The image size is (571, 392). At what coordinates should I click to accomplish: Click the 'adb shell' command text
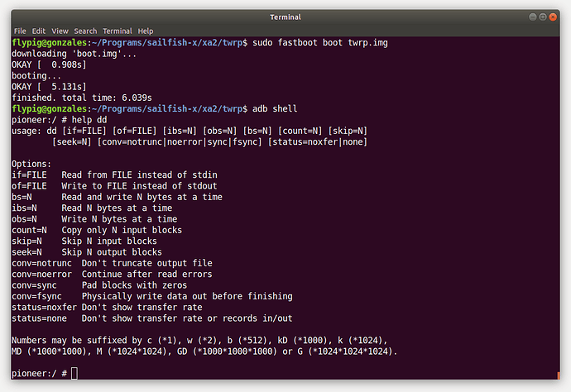pyautogui.click(x=275, y=109)
